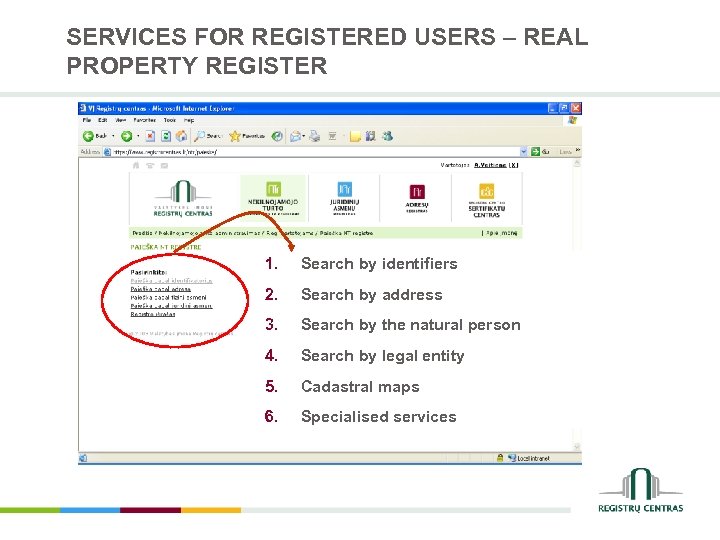Minimize the Internet Explorer window

click(553, 108)
